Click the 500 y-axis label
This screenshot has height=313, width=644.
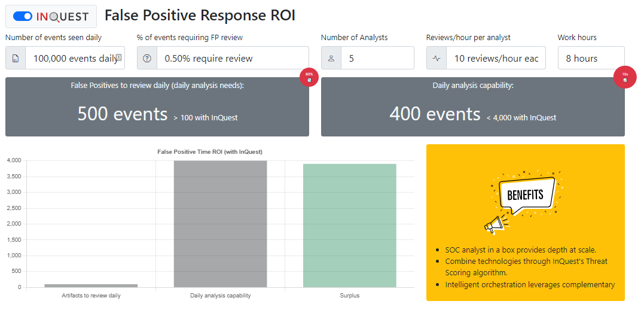(x=17, y=272)
